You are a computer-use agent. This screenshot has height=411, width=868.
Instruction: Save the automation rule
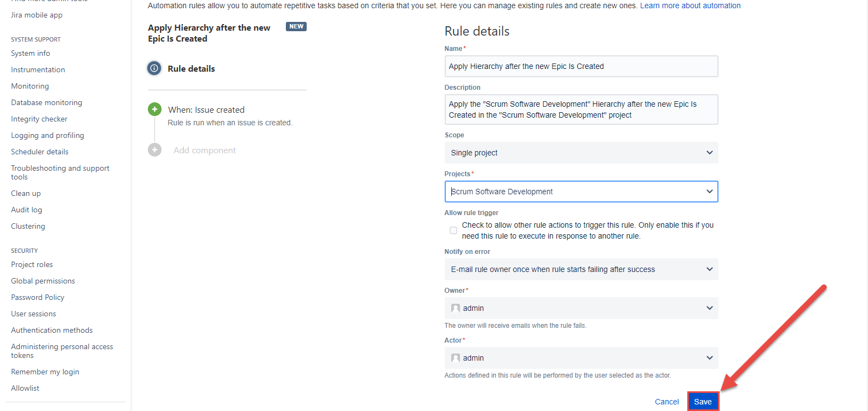click(703, 402)
